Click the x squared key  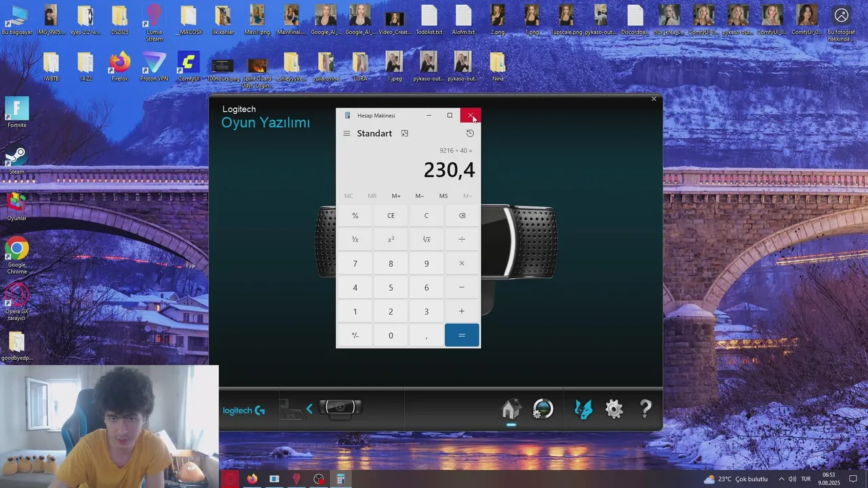[x=391, y=239]
